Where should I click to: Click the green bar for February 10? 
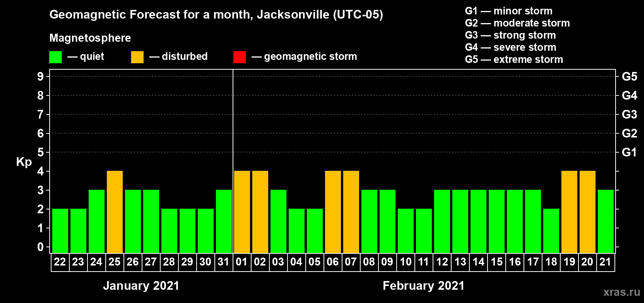(406, 231)
